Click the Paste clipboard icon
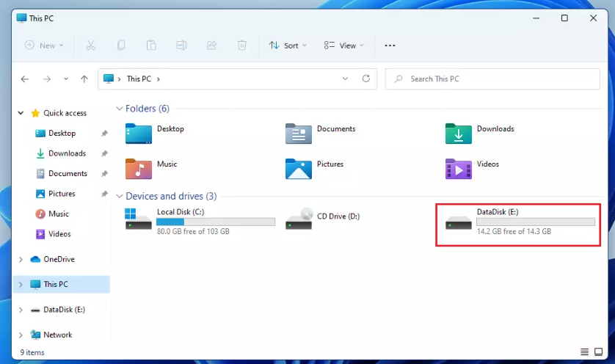Screen dimensions: 615x364 [x=151, y=45]
